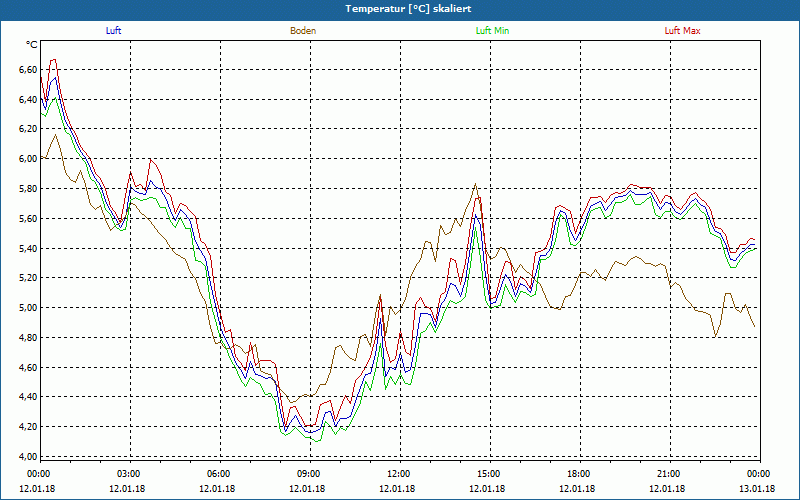Click the Luft Min legend label
This screenshot has height=500, width=800.
pos(492,31)
